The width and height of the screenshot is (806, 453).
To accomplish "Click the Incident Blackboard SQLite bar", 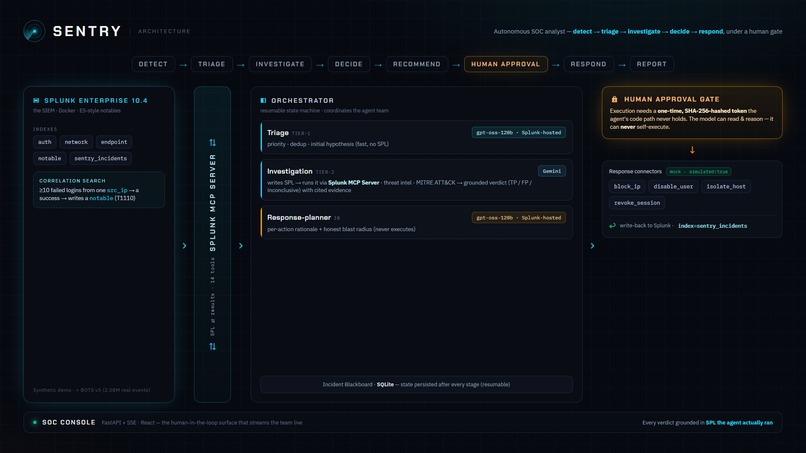I will (416, 385).
